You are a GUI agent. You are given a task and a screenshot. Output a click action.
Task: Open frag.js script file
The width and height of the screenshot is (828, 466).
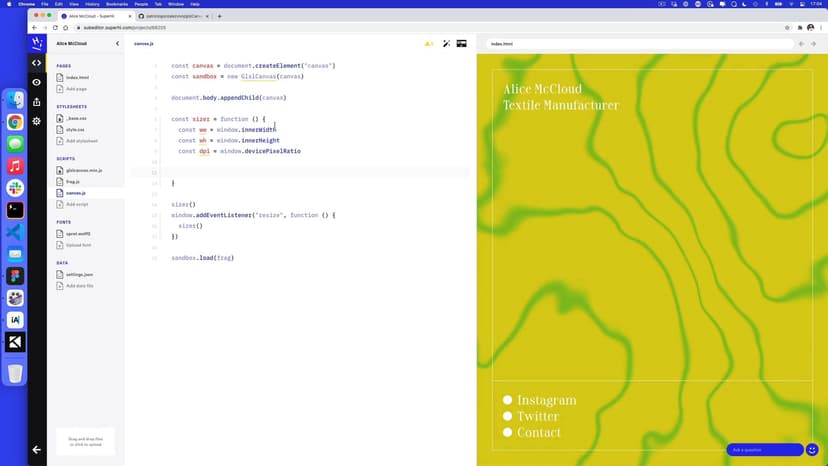(x=73, y=182)
